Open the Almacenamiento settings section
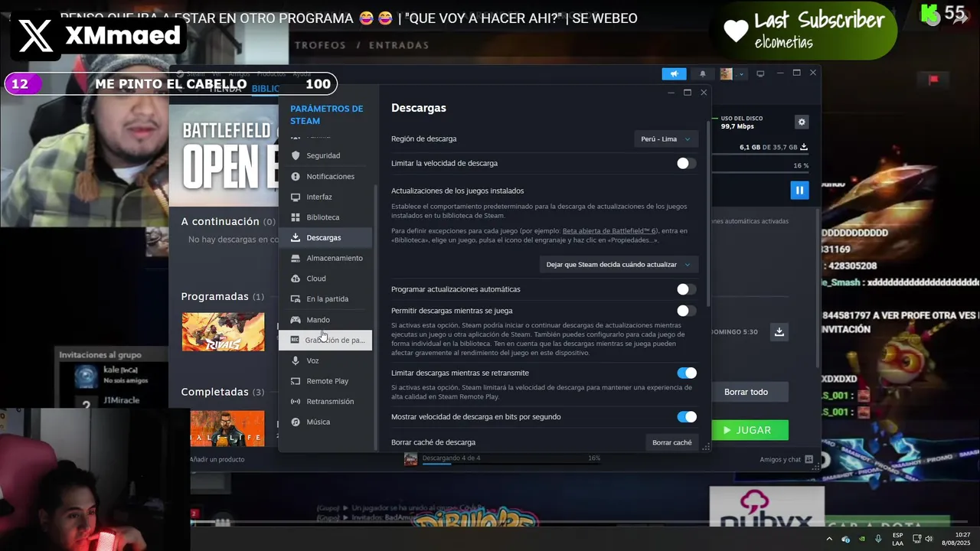The height and width of the screenshot is (551, 980). click(325, 258)
